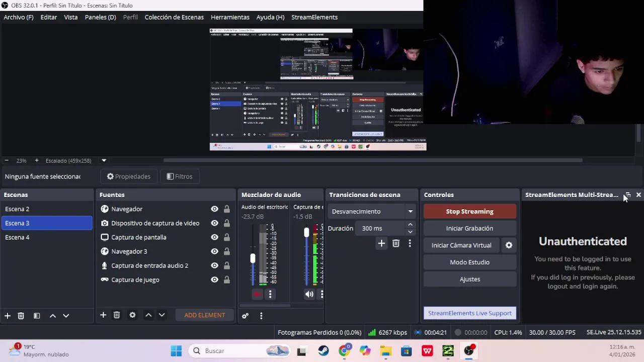Hide the Navegador source

(x=214, y=209)
